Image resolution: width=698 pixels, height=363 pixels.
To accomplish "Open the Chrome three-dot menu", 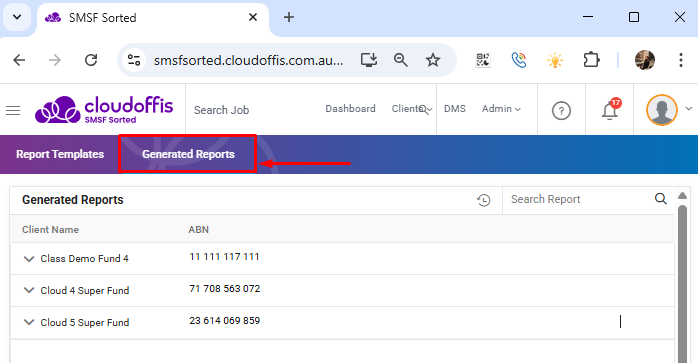I will [681, 60].
